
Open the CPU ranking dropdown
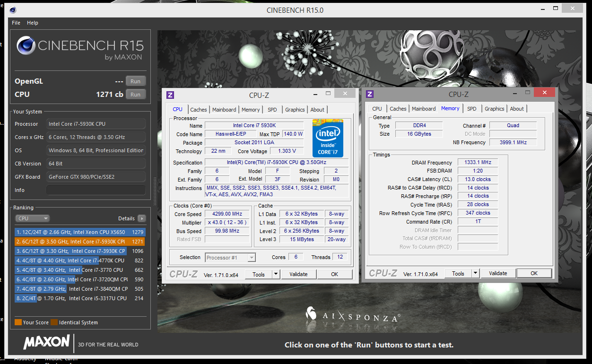click(x=32, y=218)
